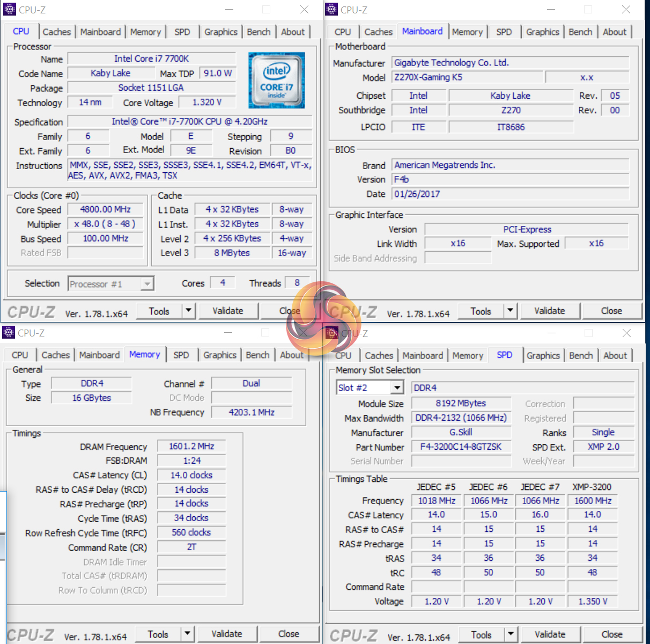Click Validate button in the Memory window
The image size is (650, 644).
pyautogui.click(x=227, y=634)
